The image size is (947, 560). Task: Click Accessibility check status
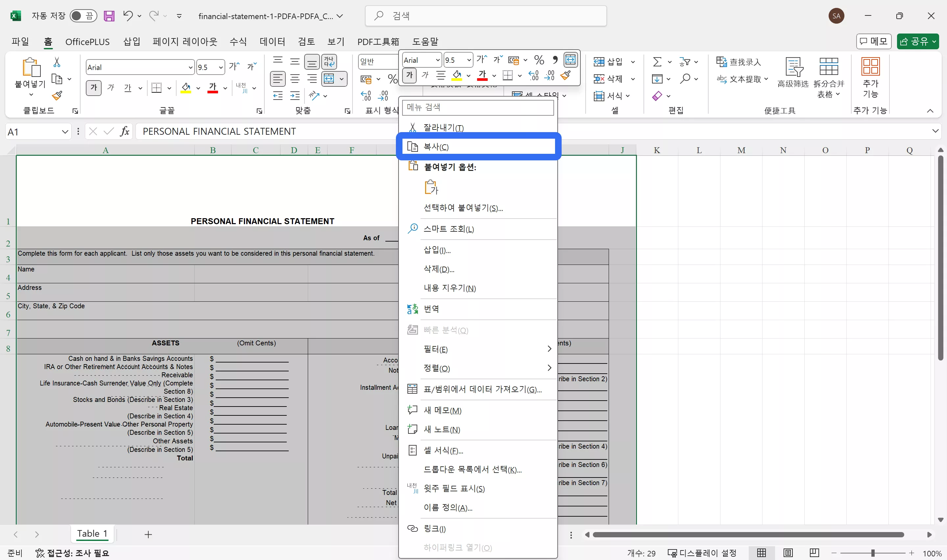[x=72, y=553]
